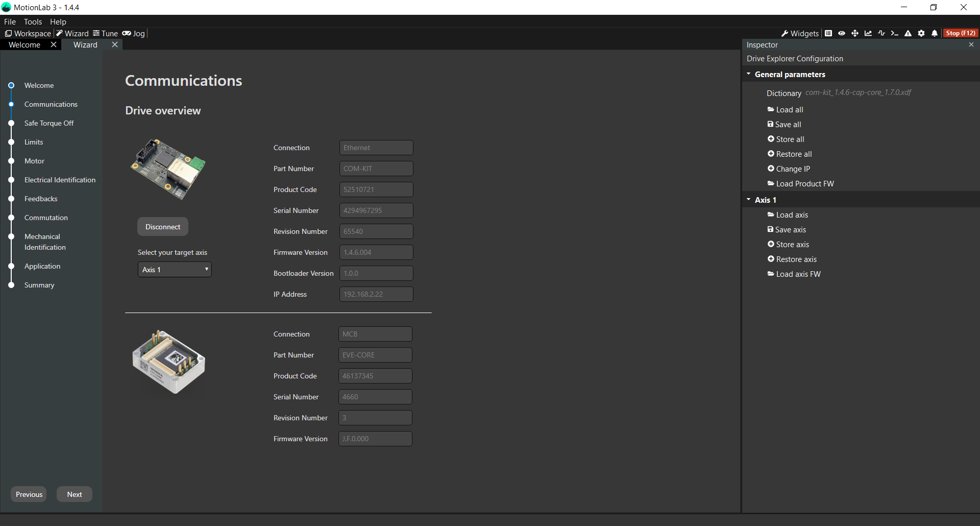Click the four-arrow move widget icon
980x526 pixels.
[855, 33]
